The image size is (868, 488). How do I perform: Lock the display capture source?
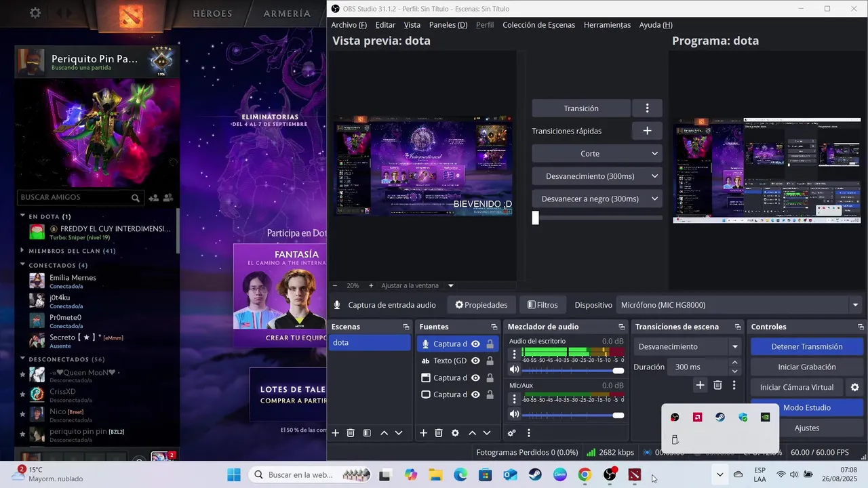coord(490,394)
